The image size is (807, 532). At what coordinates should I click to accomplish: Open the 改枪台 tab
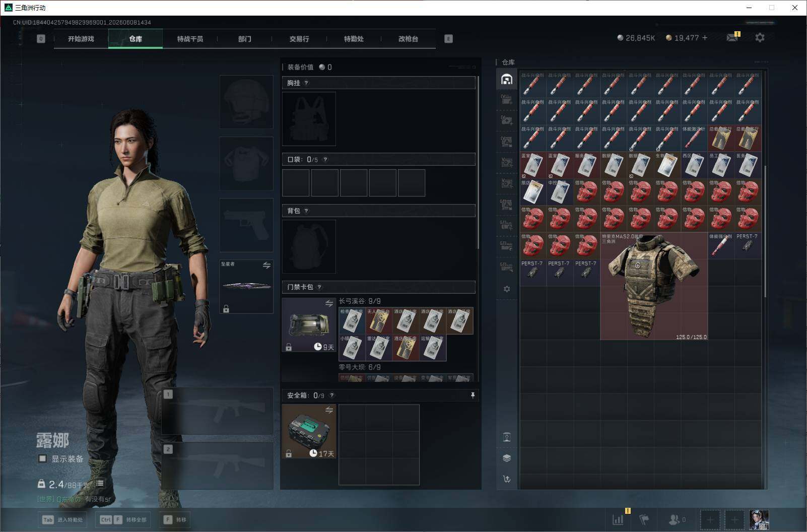click(408, 39)
